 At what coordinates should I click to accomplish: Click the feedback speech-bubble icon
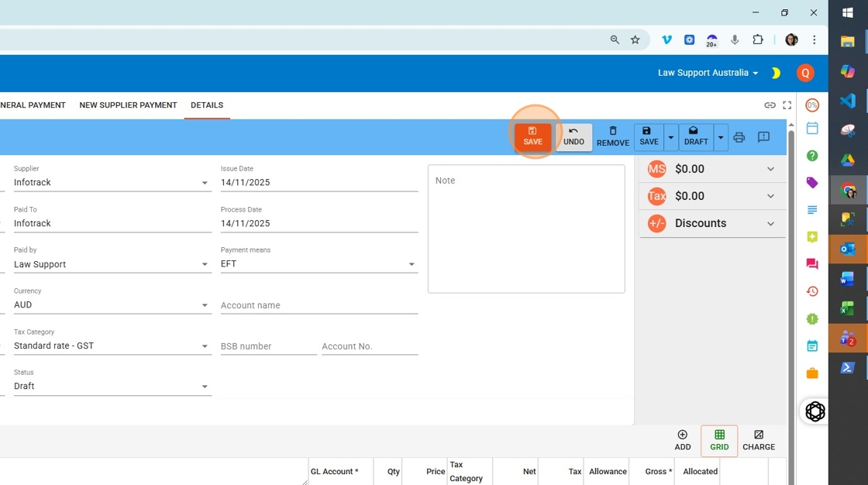click(x=763, y=136)
